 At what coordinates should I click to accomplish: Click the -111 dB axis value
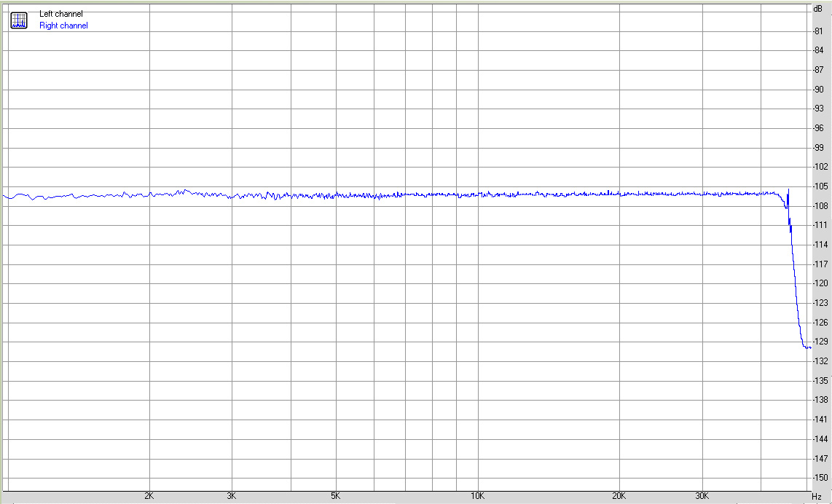(820, 226)
